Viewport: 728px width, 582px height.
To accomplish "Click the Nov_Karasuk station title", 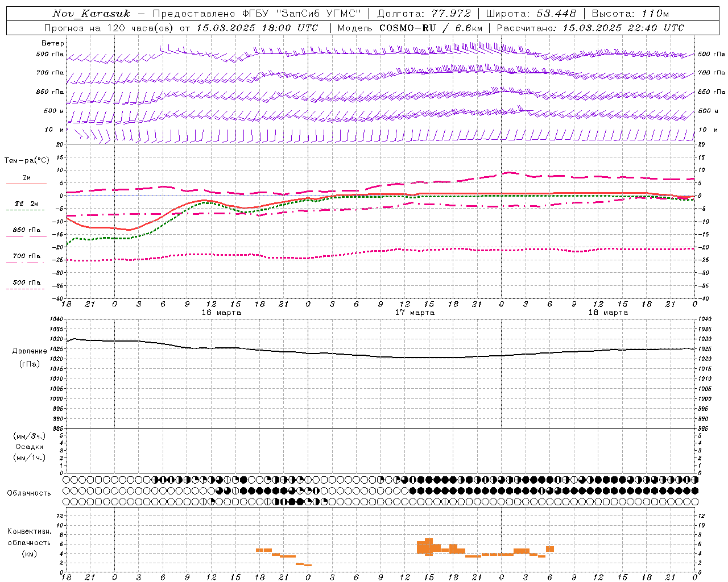I will [91, 14].
